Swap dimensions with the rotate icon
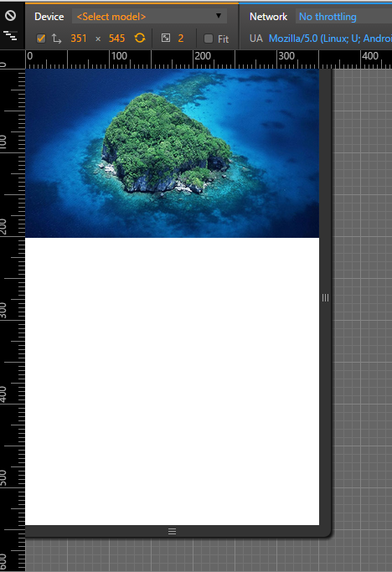 click(x=140, y=38)
